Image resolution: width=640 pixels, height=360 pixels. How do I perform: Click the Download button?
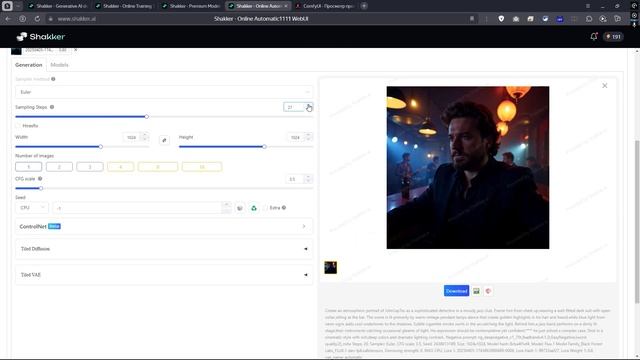click(x=456, y=291)
